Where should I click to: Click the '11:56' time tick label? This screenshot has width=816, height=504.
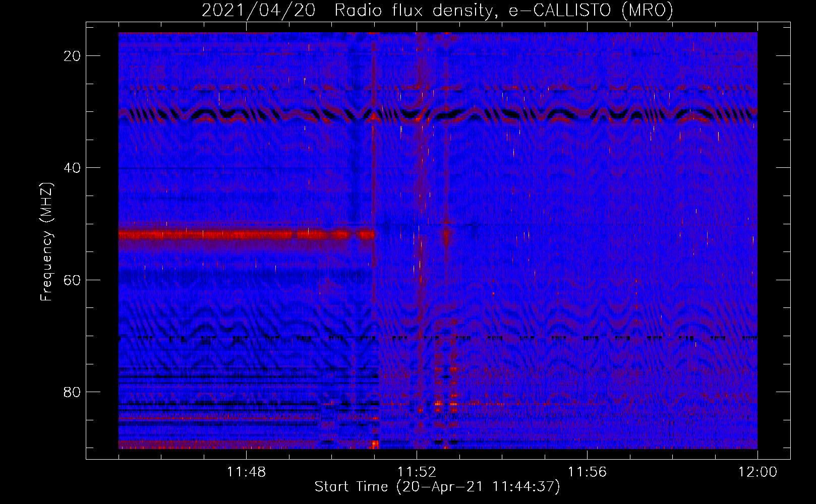tap(587, 472)
